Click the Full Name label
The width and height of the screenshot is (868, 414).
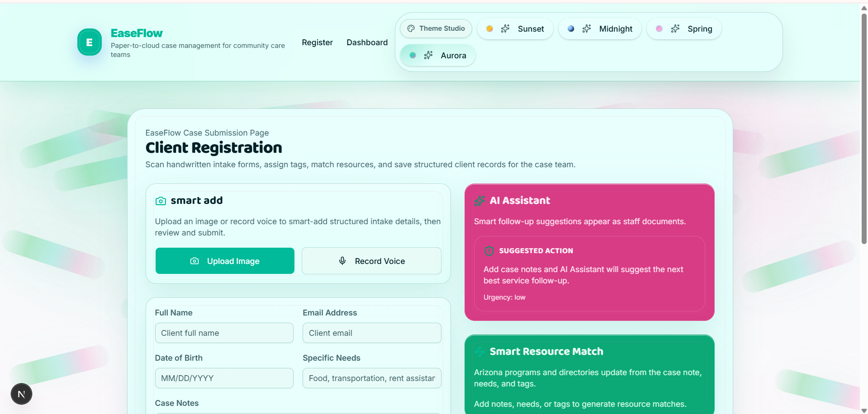174,313
